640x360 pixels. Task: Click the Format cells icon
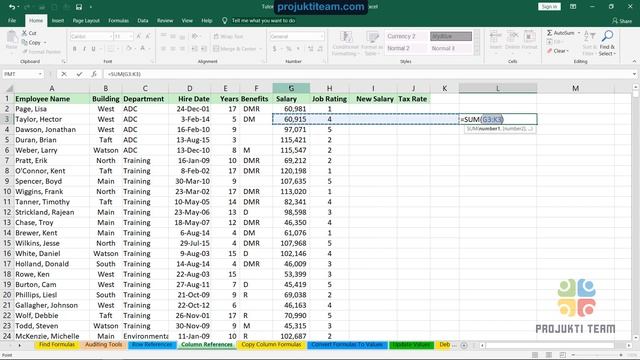tap(529, 37)
